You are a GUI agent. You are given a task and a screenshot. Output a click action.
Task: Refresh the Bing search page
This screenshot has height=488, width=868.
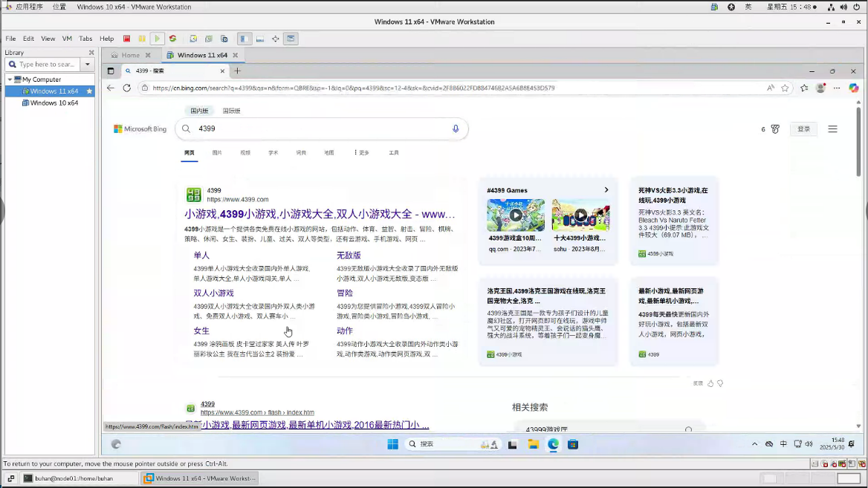tap(127, 88)
